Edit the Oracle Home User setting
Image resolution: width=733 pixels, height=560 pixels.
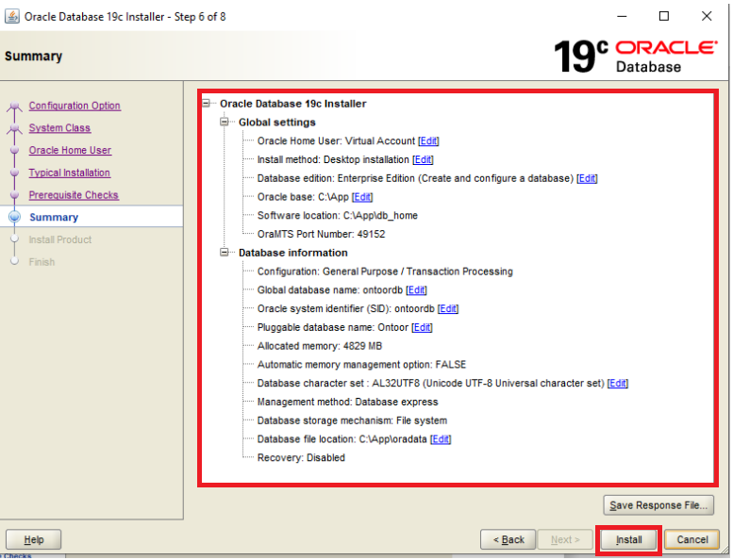(x=428, y=141)
